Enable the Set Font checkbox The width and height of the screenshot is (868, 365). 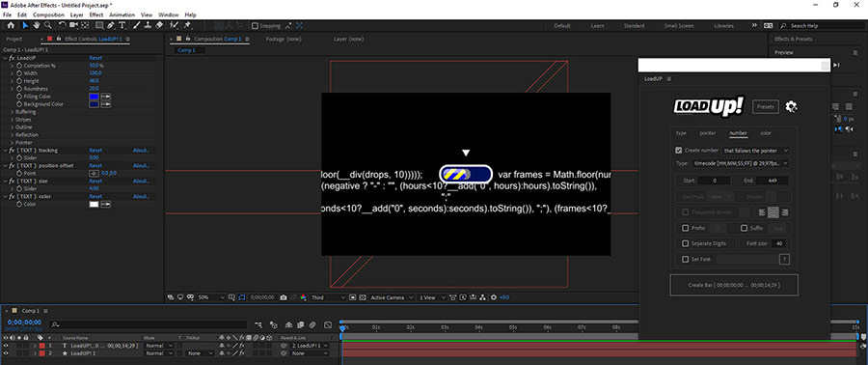coord(686,259)
